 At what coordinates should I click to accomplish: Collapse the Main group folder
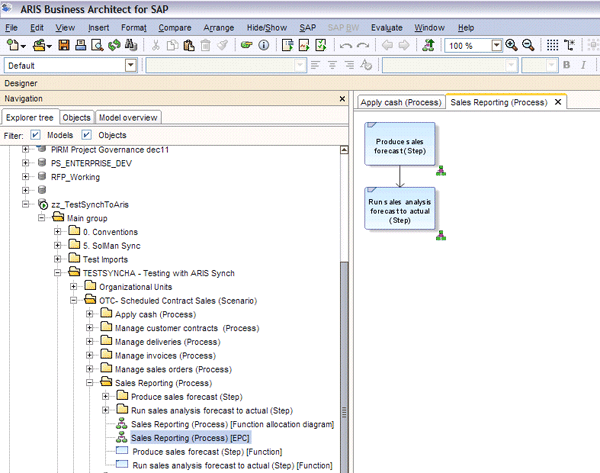pyautogui.click(x=41, y=218)
